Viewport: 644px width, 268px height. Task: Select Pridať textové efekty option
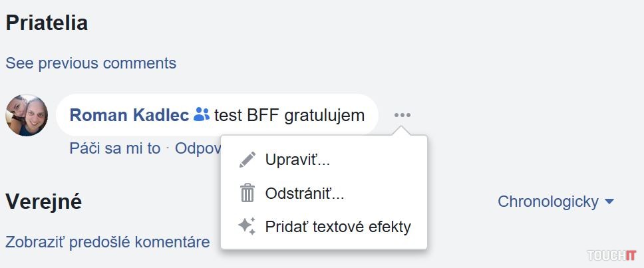tap(337, 227)
